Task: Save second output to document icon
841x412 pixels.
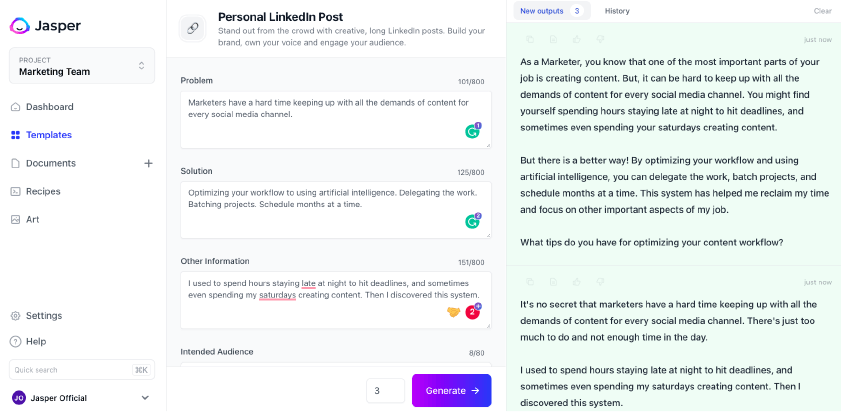Action: (x=554, y=282)
